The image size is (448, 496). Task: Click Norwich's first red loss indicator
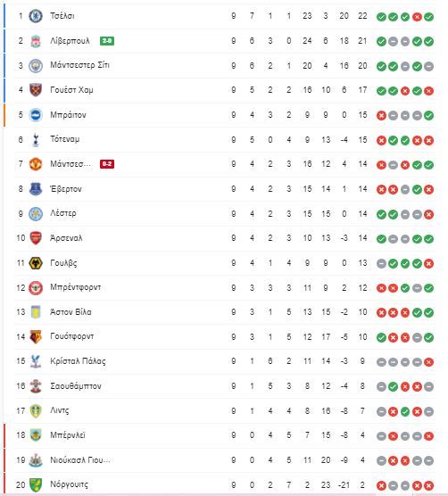pos(381,485)
